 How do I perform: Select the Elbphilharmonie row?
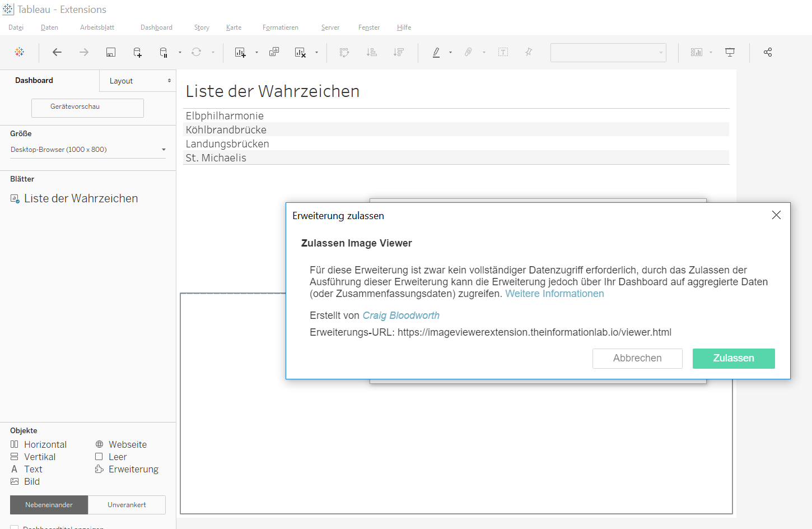tap(456, 115)
